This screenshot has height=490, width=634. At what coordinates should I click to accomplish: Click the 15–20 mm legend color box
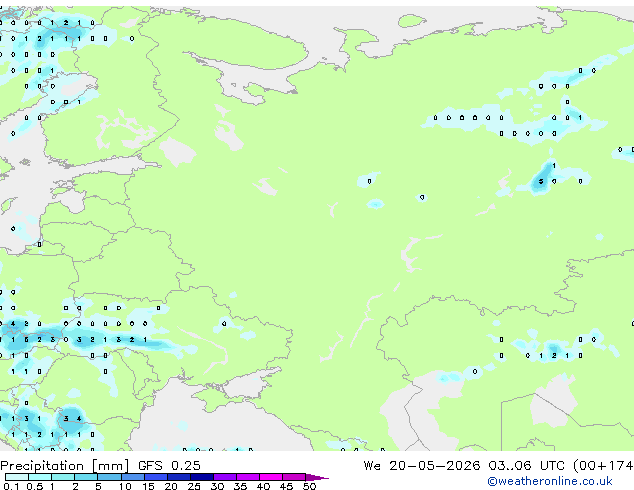click(155, 477)
